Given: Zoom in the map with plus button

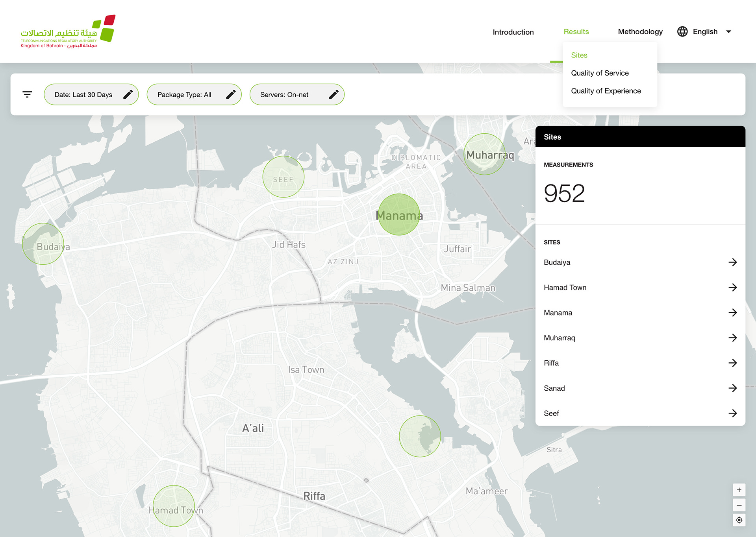Looking at the screenshot, I should (739, 490).
